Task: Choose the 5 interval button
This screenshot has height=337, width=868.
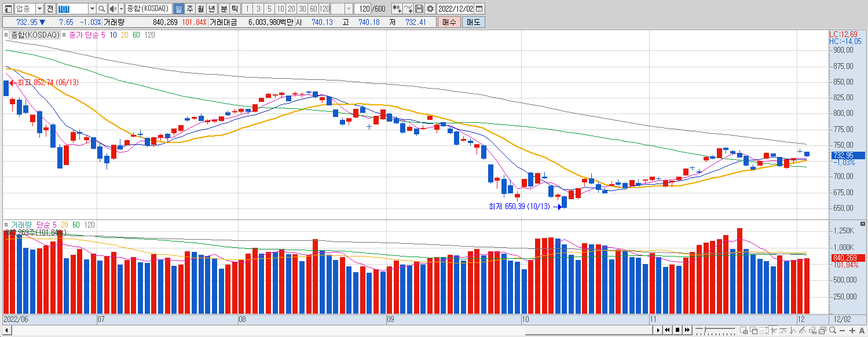Action: (x=269, y=9)
